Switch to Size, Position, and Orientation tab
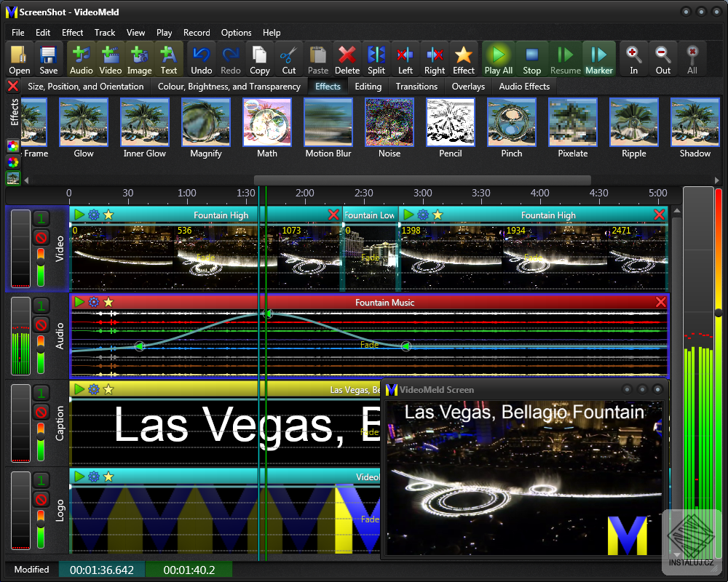Screen dimensions: 728x582 tap(86, 87)
